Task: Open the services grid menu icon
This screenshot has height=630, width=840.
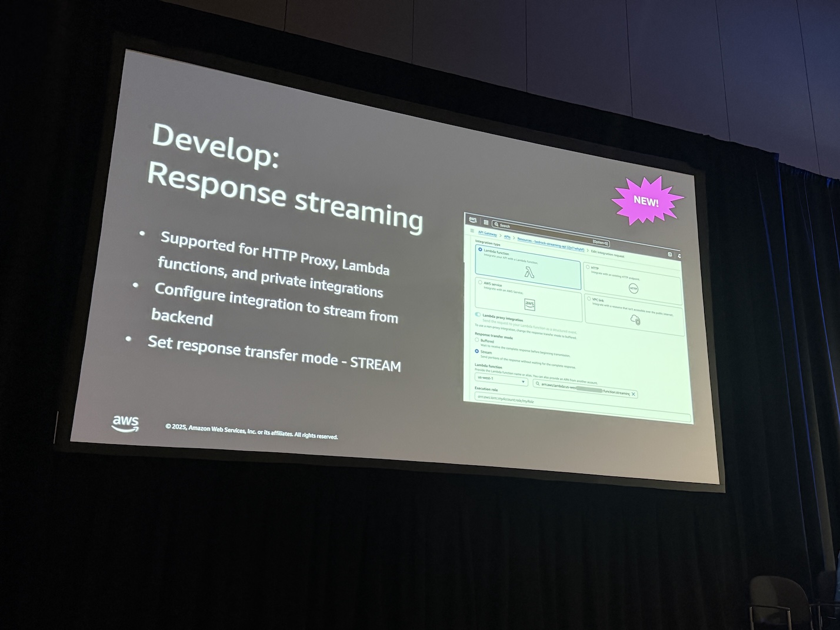Action: [x=486, y=222]
